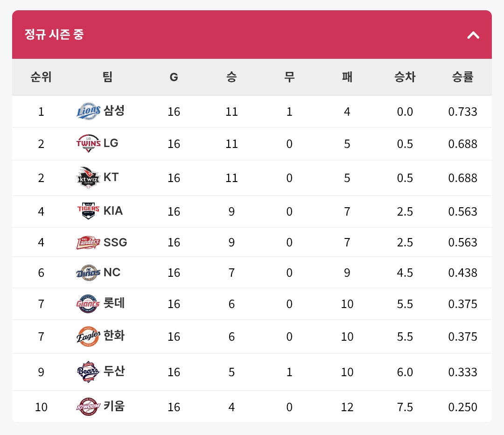Open the 삼성 team name link
Image resolution: width=504 pixels, height=435 pixels.
click(114, 111)
